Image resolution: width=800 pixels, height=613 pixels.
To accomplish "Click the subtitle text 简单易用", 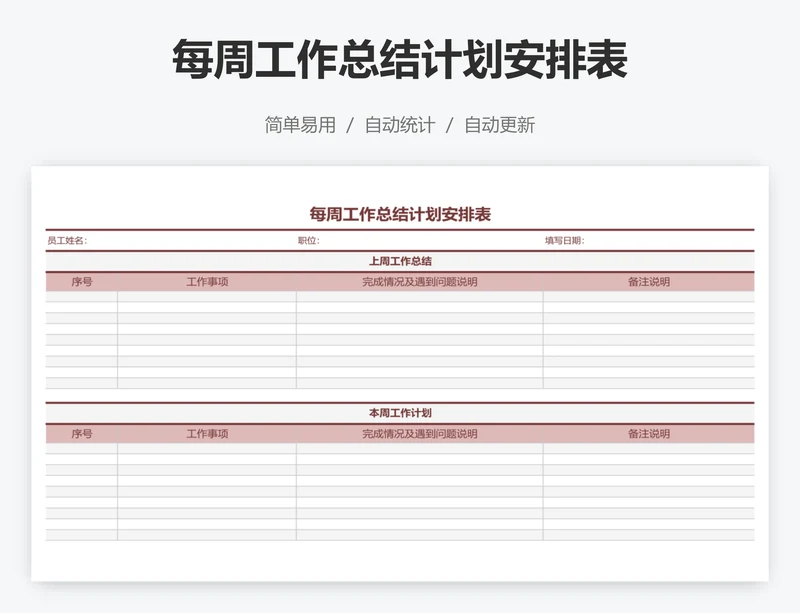I will (300, 125).
